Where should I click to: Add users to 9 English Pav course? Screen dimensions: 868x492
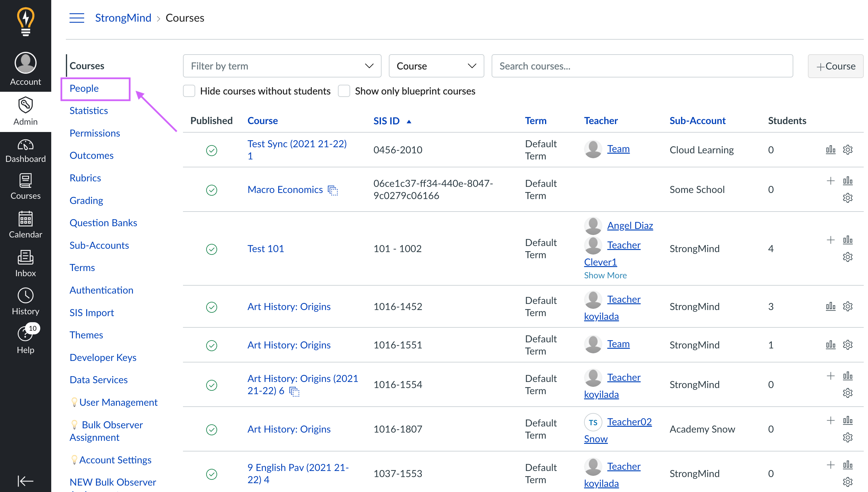[x=830, y=465]
